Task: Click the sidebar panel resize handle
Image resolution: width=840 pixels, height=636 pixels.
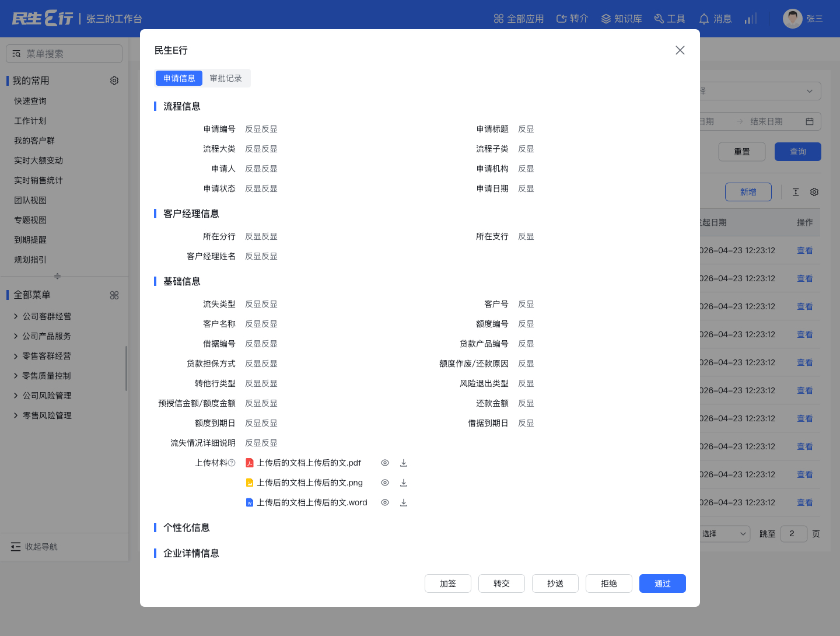Action: tap(57, 276)
